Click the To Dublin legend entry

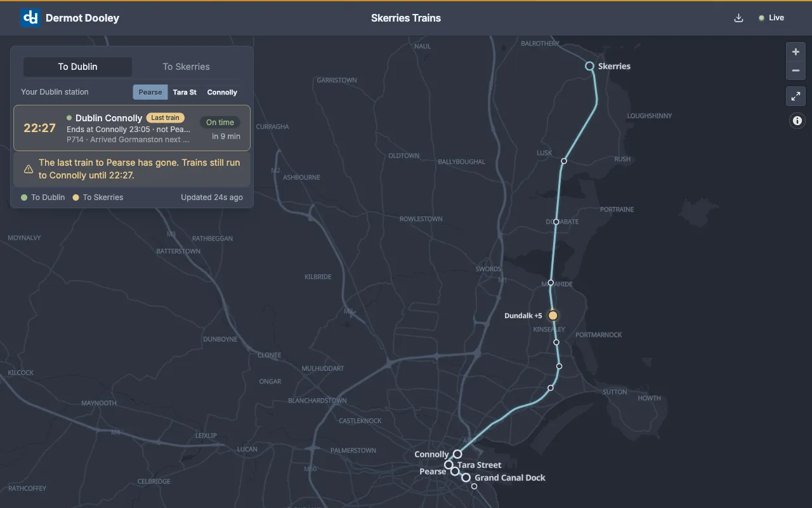(x=43, y=197)
